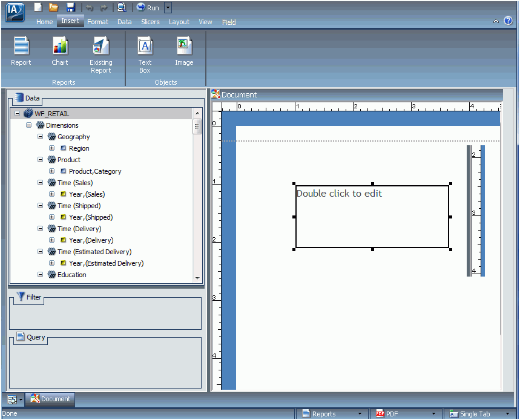Image resolution: width=520 pixels, height=420 pixels.
Task: Open the Run options dropdown arrow
Action: click(x=168, y=7)
